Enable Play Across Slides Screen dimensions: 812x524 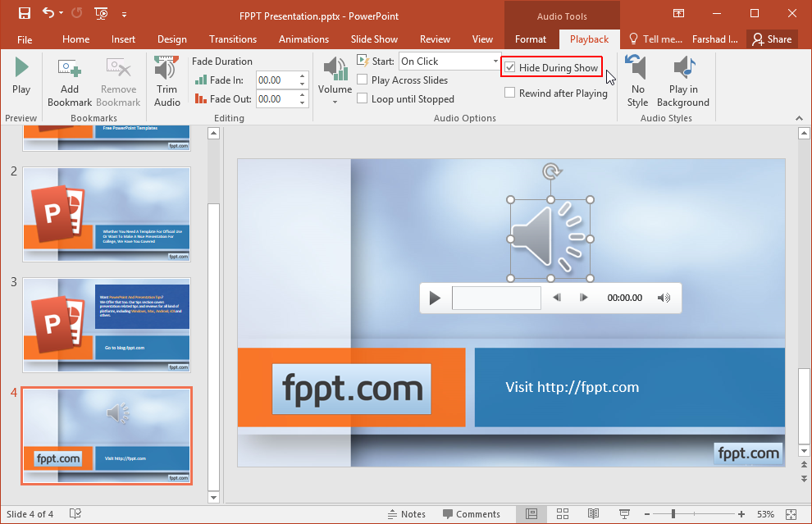[363, 80]
